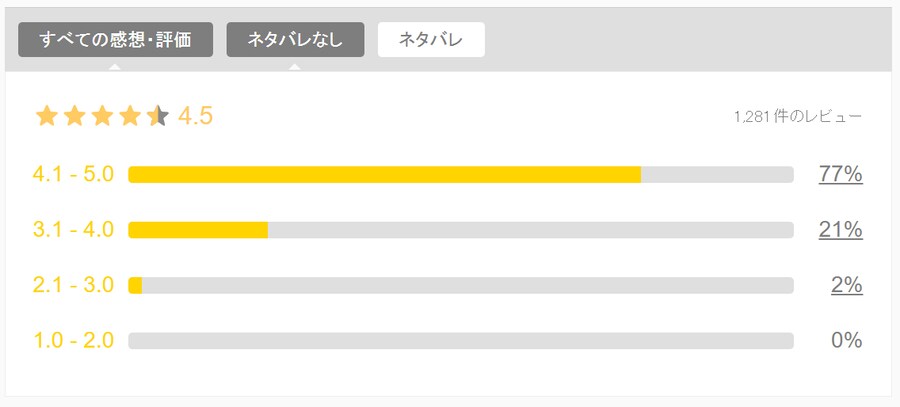This screenshot has width=900, height=407.
Task: Click the fourth rating star
Action: [130, 116]
